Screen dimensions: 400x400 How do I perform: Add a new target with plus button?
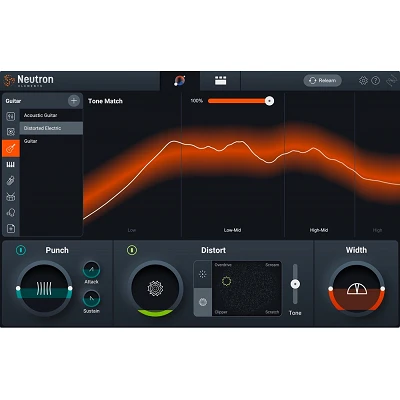[74, 101]
